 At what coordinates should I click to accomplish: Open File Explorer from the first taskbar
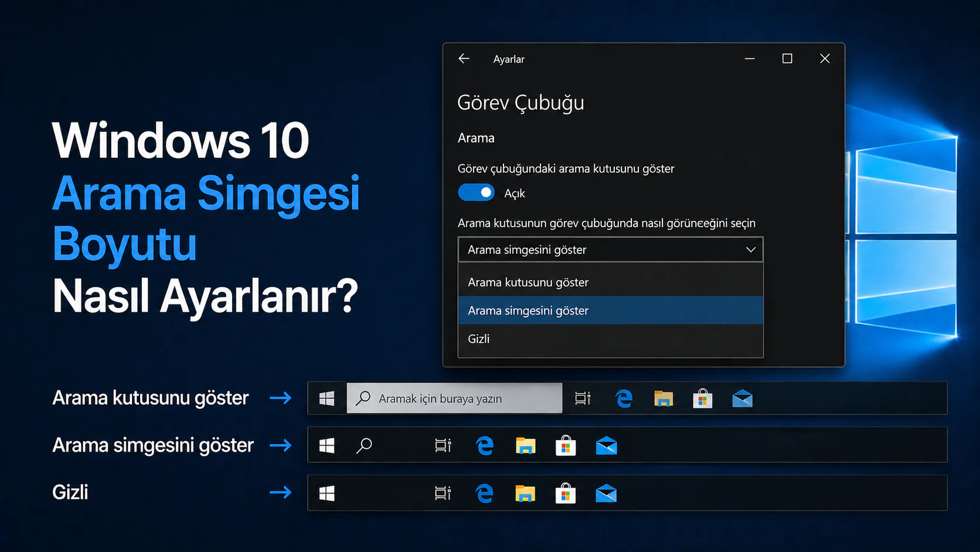tap(663, 398)
